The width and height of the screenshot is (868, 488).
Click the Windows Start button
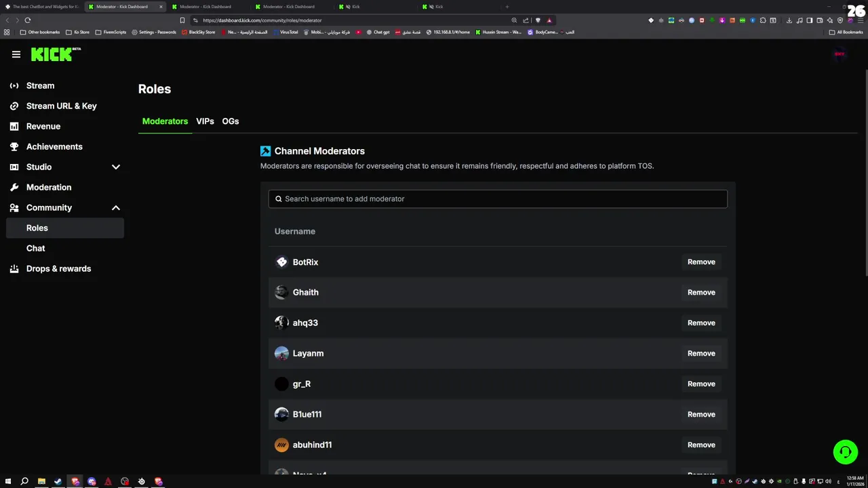[8, 481]
